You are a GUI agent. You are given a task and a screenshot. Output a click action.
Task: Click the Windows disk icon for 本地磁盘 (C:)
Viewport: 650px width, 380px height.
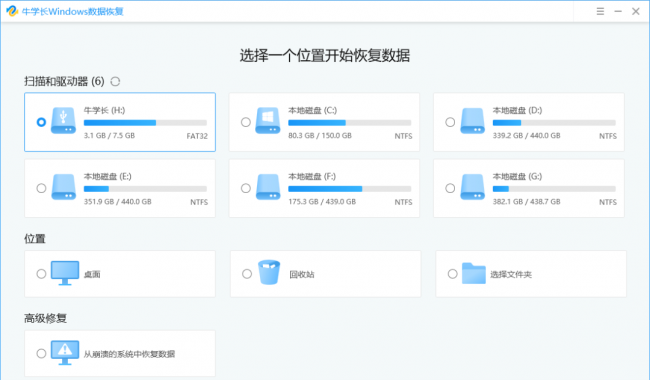[x=268, y=121]
